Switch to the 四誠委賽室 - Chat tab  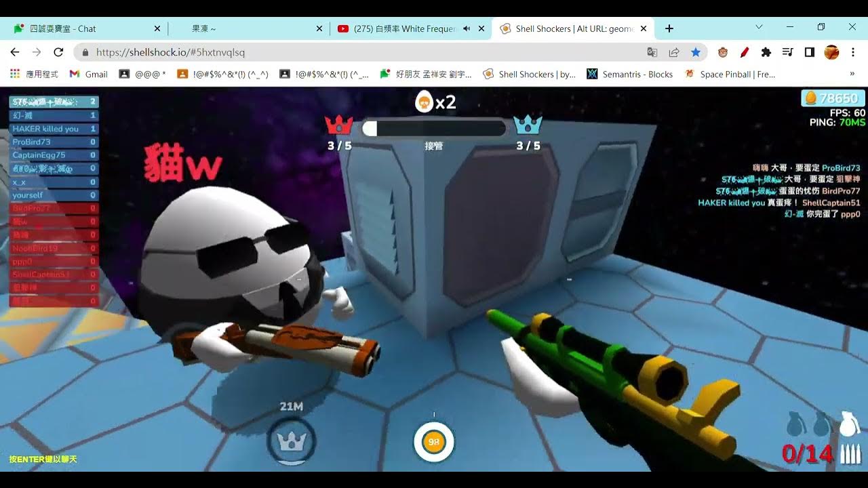[x=84, y=28]
